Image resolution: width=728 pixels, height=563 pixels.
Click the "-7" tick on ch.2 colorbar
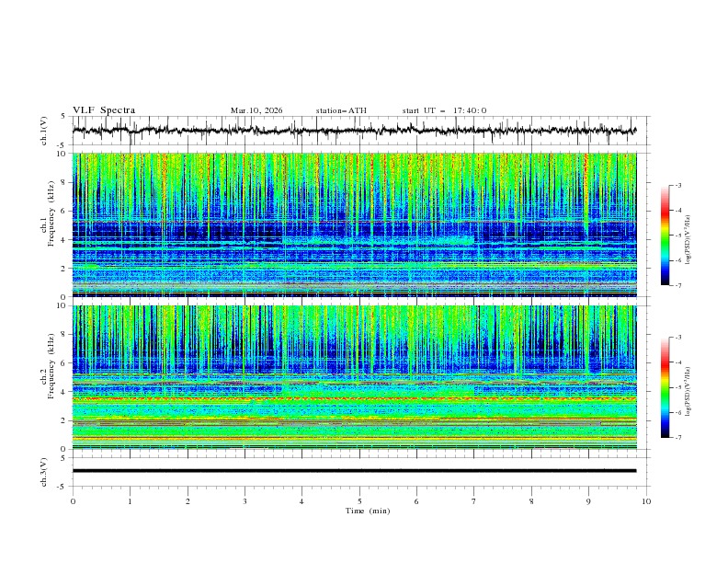coord(678,438)
